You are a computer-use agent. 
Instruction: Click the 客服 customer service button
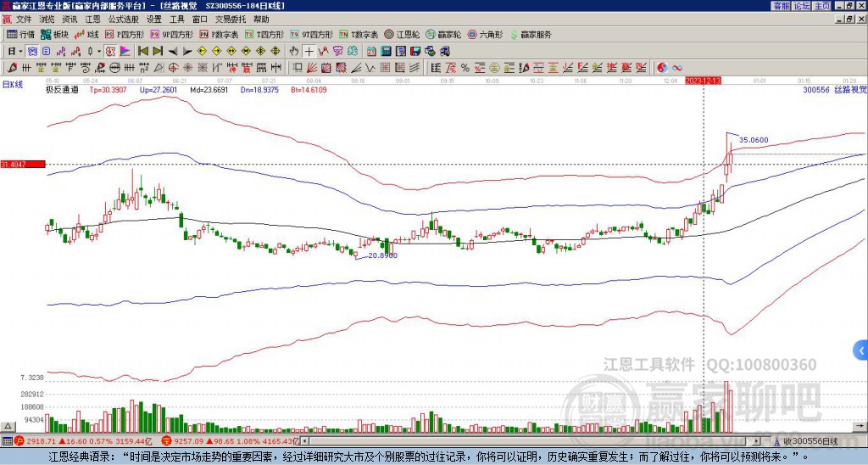(781, 6)
